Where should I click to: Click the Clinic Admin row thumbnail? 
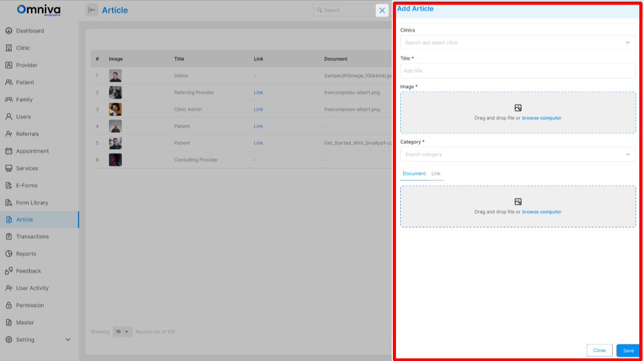tap(115, 109)
